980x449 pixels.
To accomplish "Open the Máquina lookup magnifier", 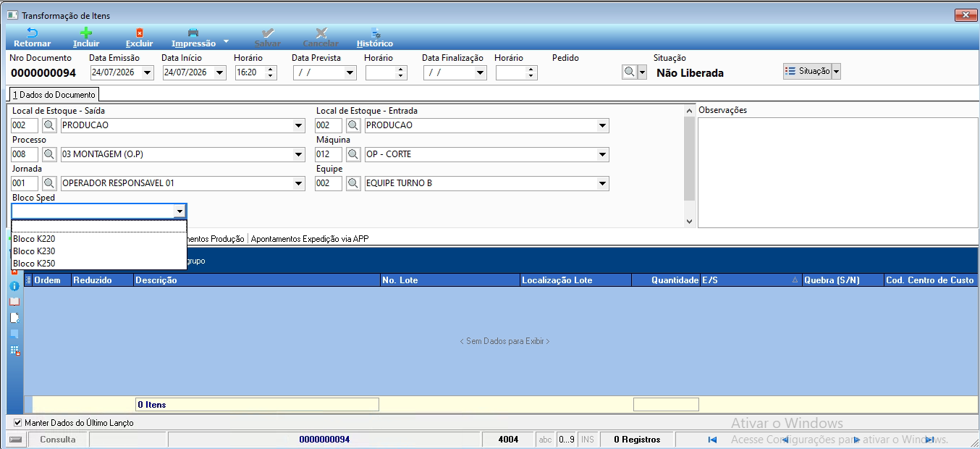I will pos(353,154).
